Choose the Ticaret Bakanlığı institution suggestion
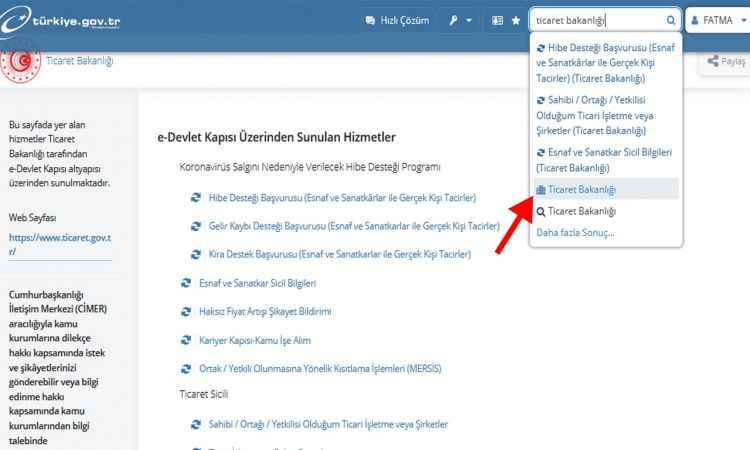 click(606, 189)
